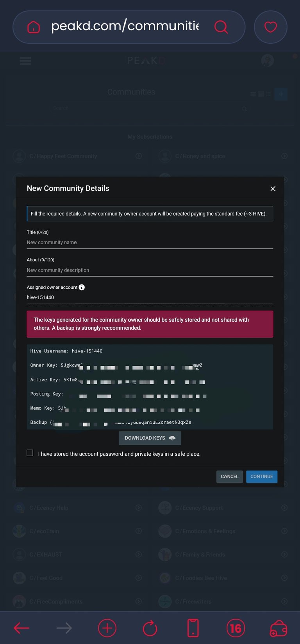Tap the search icon in address bar
Viewport: 300px width, 644px height.
pos(221,27)
